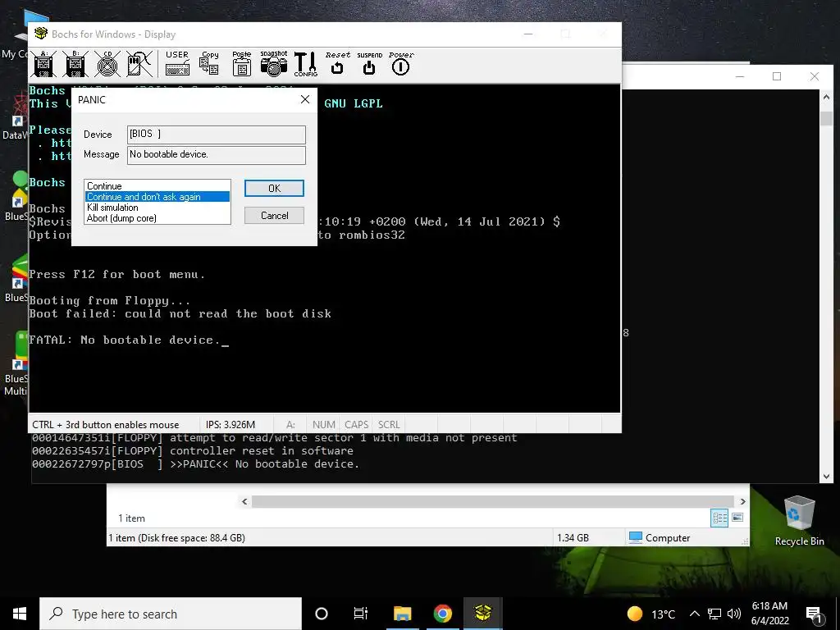
Task: Click the Paste clipboard icon
Action: 242,63
